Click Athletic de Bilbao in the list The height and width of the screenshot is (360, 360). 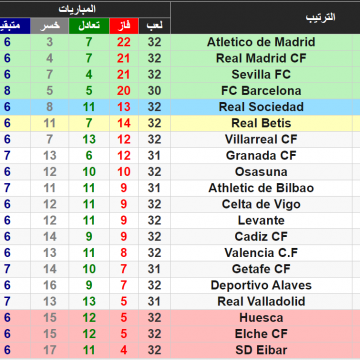tap(261, 188)
